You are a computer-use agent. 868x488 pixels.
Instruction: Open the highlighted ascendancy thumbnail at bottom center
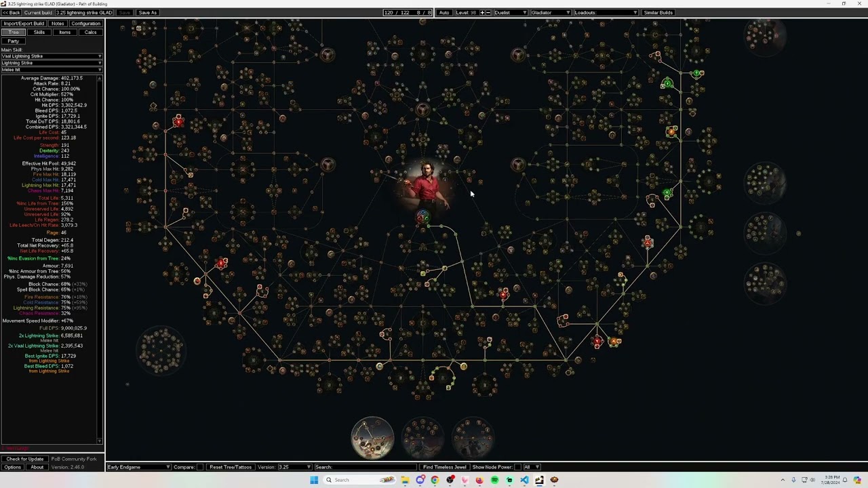click(372, 438)
